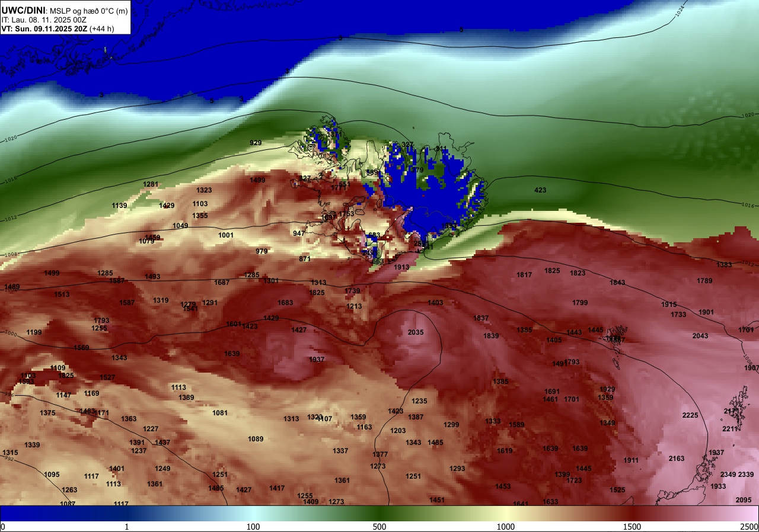Image resolution: width=759 pixels, height=532 pixels.
Task: Click the map value '1235'
Action: [x=419, y=401]
